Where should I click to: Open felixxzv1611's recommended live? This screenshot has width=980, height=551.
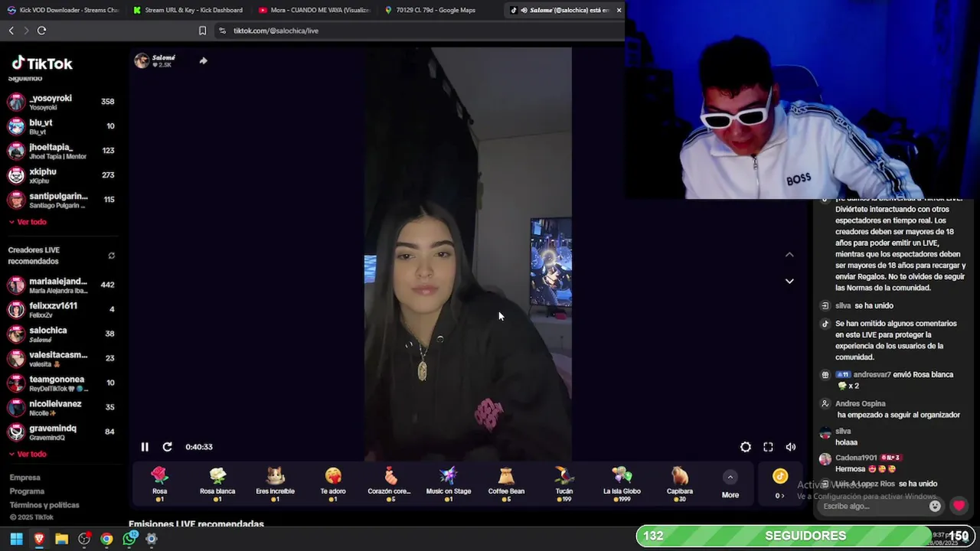tap(61, 309)
